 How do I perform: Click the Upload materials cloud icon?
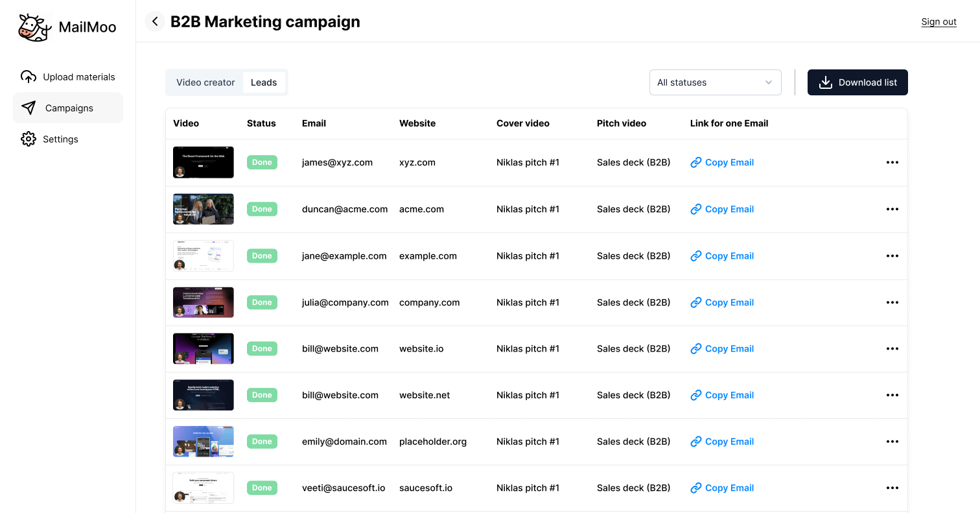(x=29, y=77)
